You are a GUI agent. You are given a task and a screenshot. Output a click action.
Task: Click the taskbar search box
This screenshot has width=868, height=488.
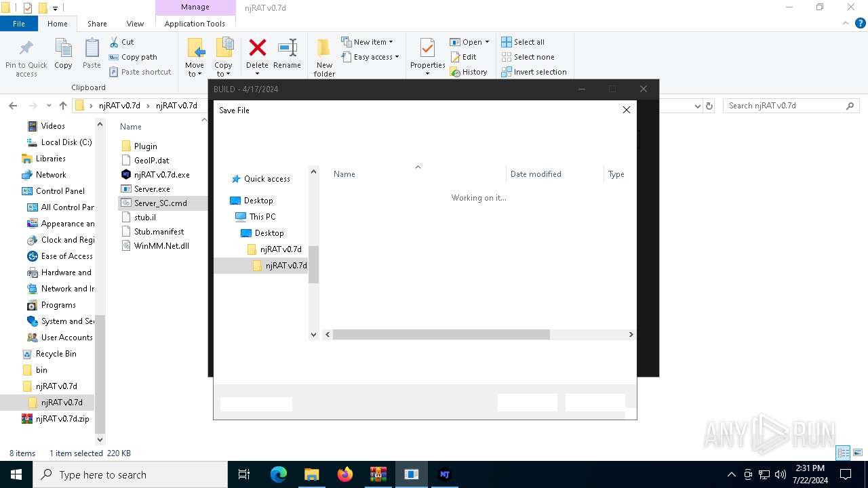pos(130,474)
